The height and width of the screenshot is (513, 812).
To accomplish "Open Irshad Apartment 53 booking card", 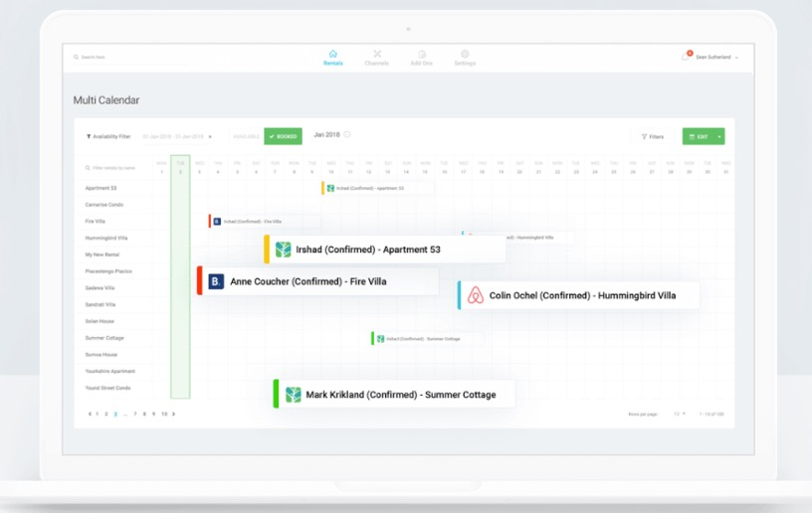I will click(385, 250).
